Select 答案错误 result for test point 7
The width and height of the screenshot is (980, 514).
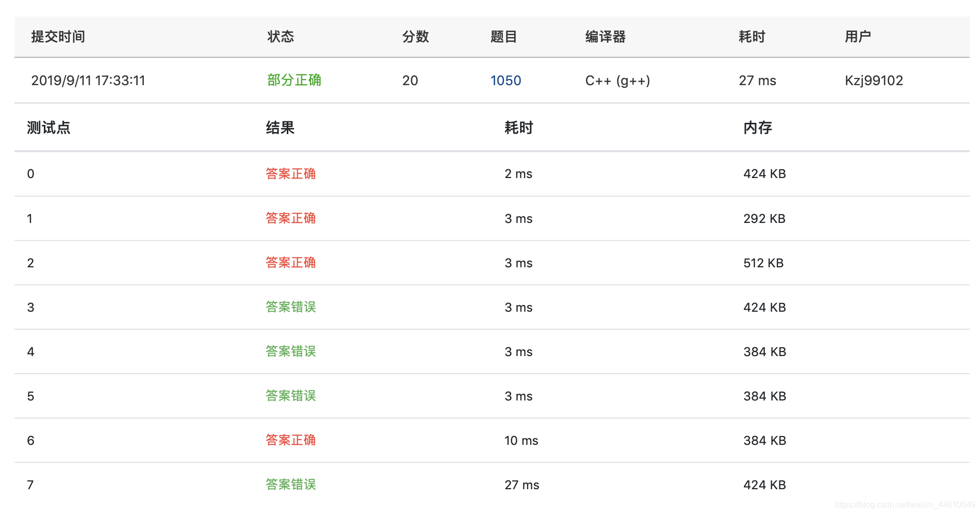[290, 485]
